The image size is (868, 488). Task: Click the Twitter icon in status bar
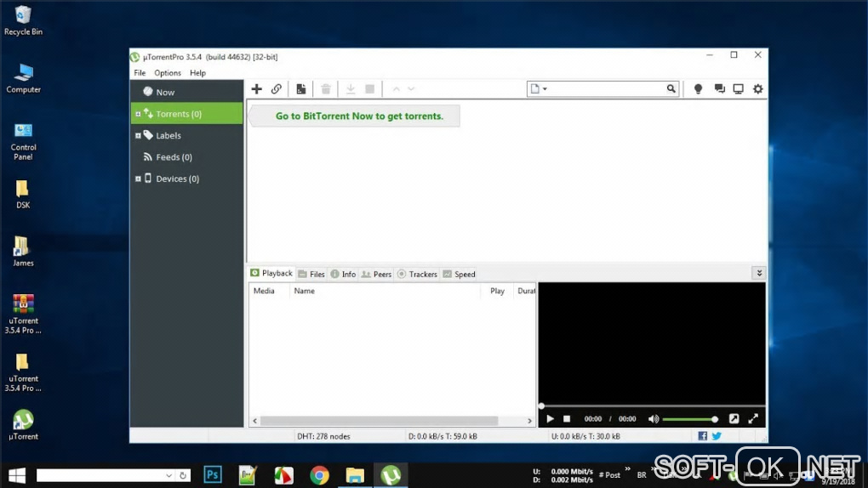pos(717,436)
